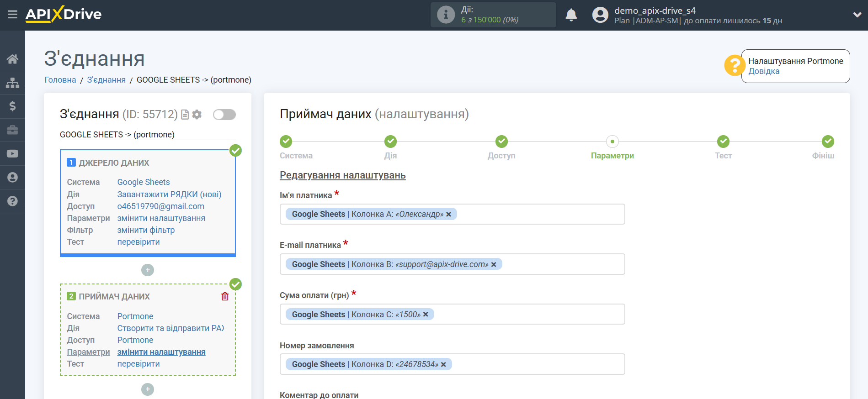Add a step below the data source block

point(148,270)
